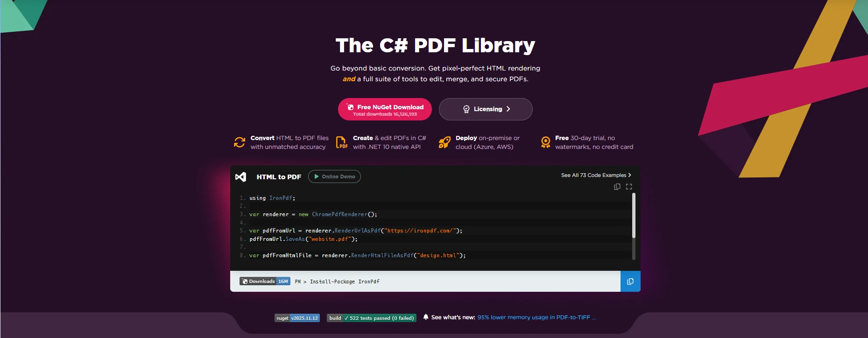
Task: Open the 95% lower memory usage news link
Action: click(536, 317)
